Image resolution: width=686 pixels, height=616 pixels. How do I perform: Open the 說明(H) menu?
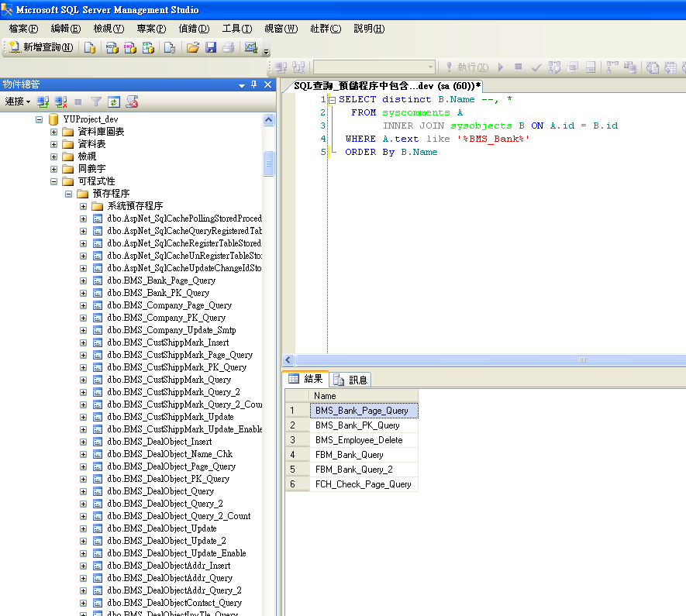click(369, 29)
